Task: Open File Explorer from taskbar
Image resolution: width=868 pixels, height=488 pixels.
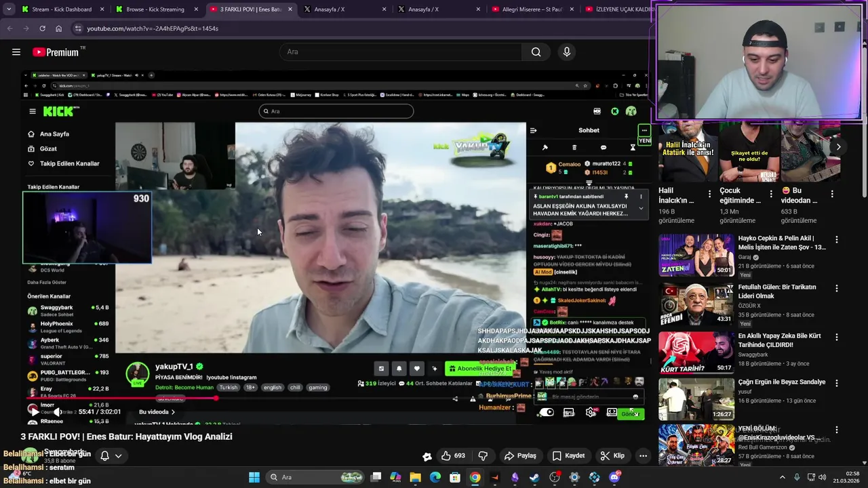Action: point(415,477)
